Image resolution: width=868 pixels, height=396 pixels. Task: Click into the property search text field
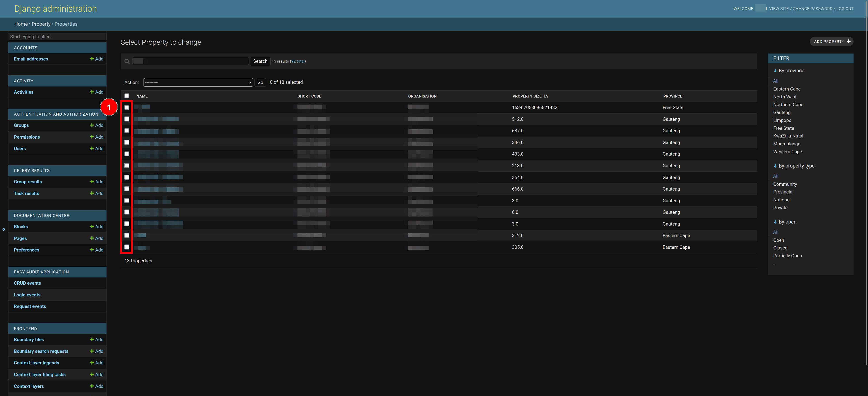pos(191,61)
